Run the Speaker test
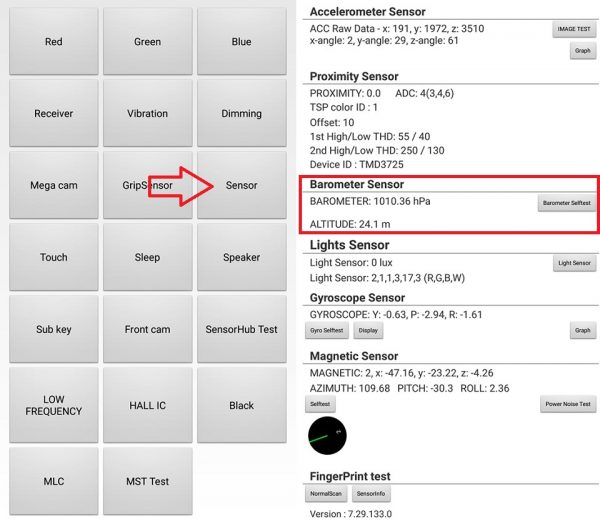Screen dimensions: 600x526 pyautogui.click(x=242, y=257)
